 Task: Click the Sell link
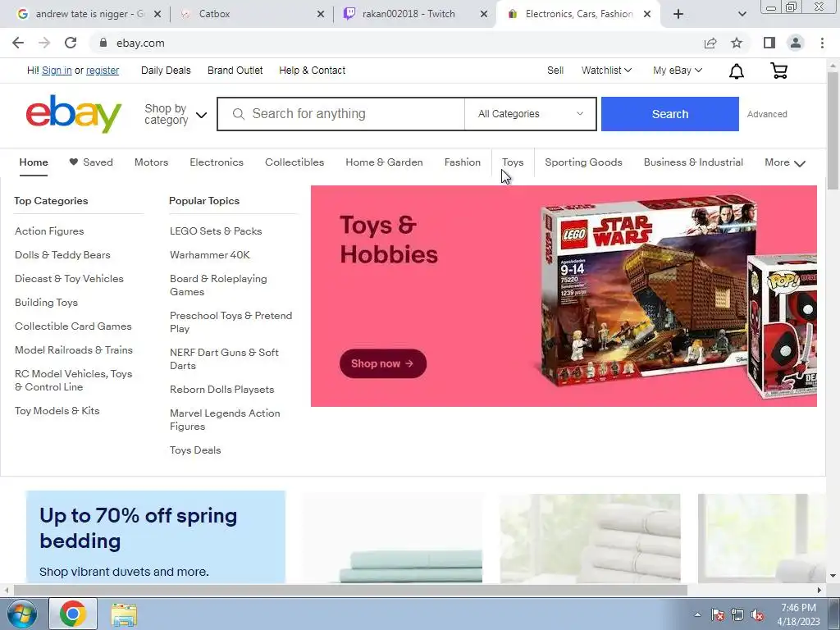pyautogui.click(x=555, y=71)
